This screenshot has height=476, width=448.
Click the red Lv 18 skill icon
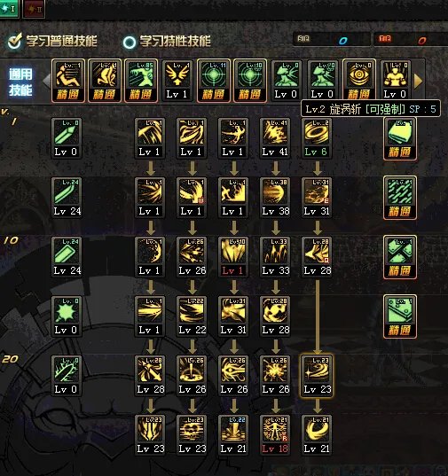(275, 435)
